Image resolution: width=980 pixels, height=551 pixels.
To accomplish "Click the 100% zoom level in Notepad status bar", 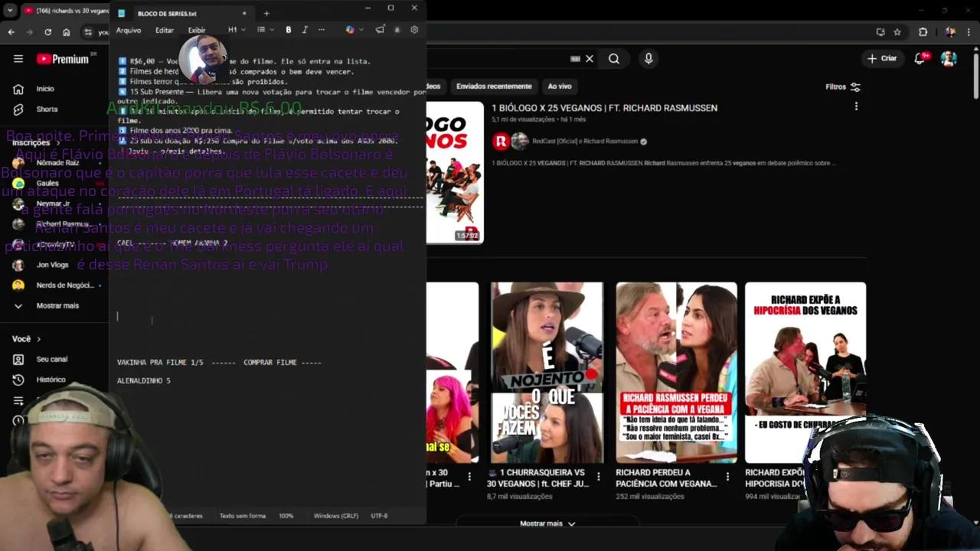I will pyautogui.click(x=286, y=516).
